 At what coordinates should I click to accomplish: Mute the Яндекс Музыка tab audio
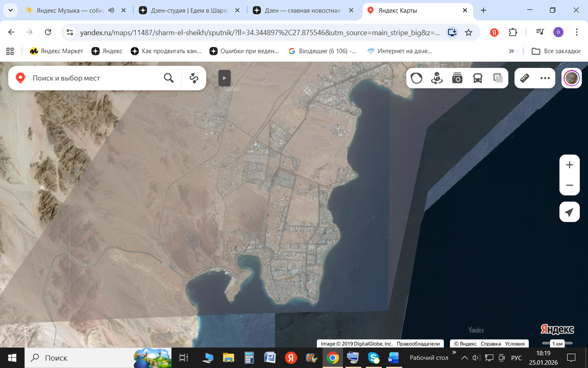coord(111,10)
